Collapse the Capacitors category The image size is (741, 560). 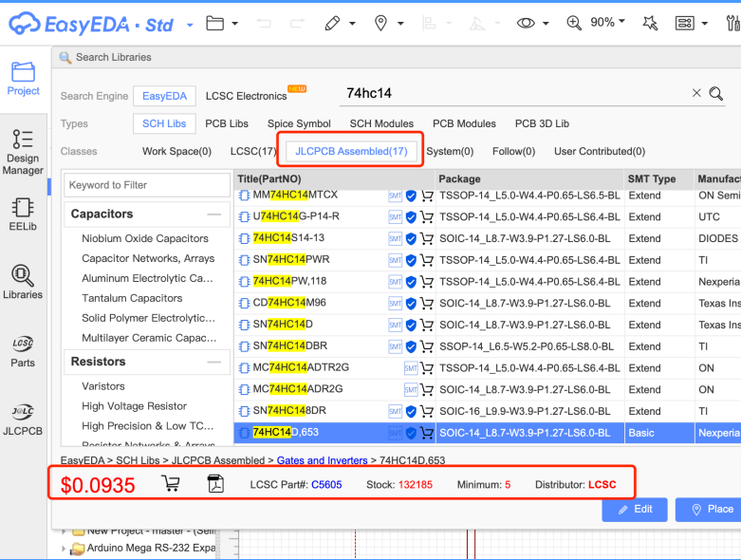click(x=214, y=215)
